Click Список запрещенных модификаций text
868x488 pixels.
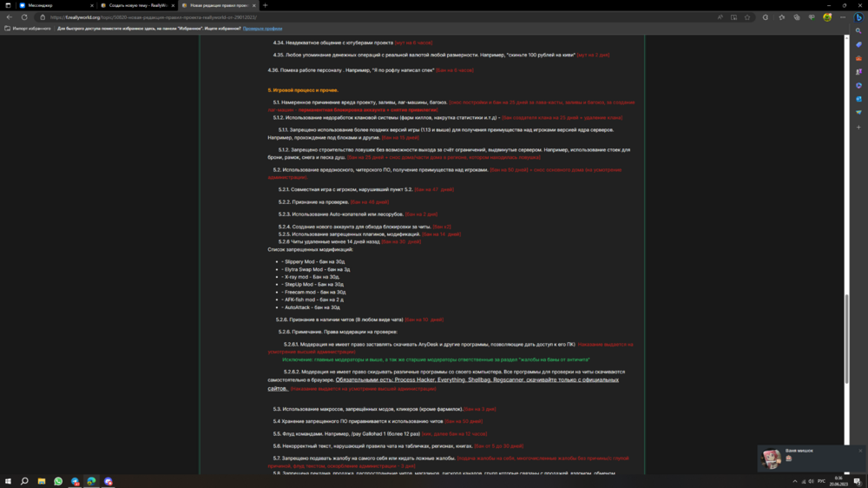pyautogui.click(x=310, y=249)
